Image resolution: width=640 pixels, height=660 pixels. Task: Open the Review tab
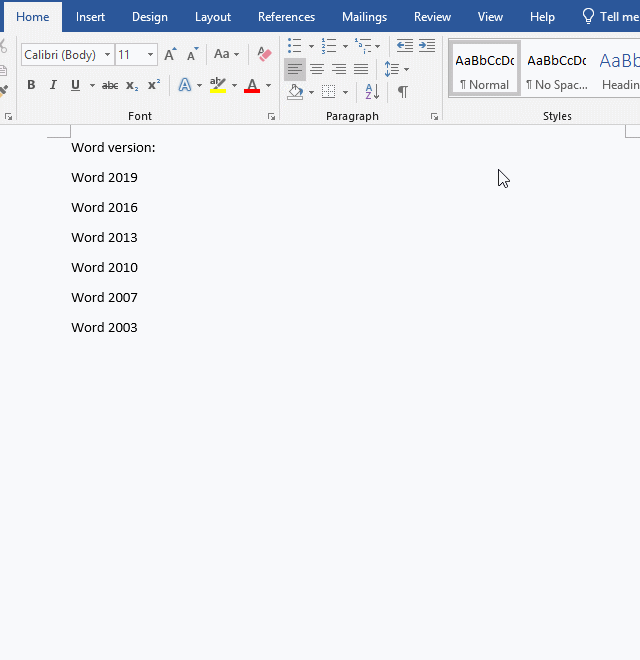point(432,17)
